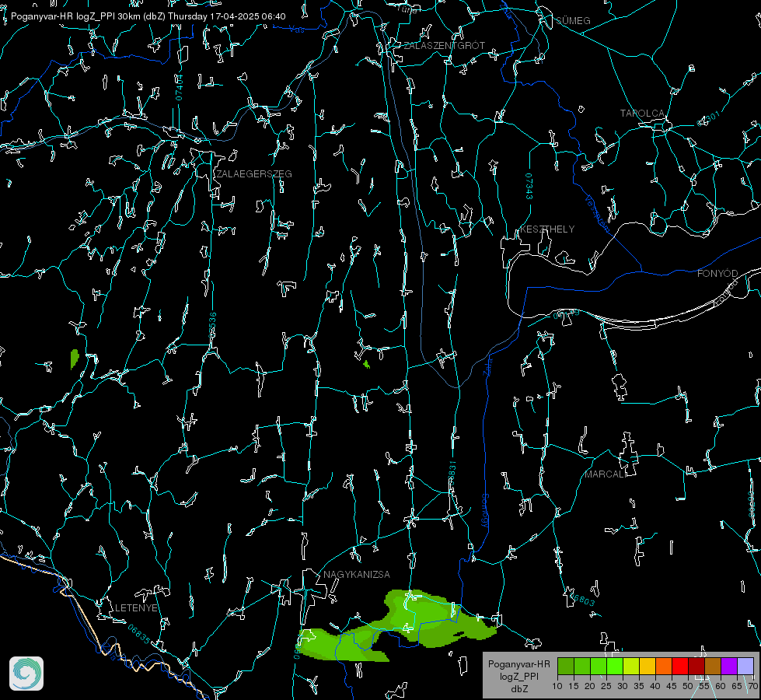Select the 35–40 dBZ yellow legend swatch
The image size is (761, 700).
click(x=648, y=666)
